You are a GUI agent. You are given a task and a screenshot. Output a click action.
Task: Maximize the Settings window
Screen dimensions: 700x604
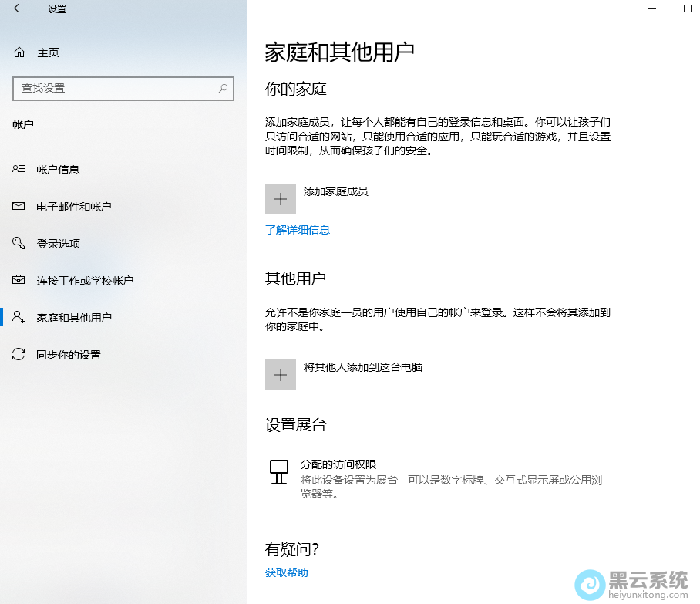pyautogui.click(x=688, y=9)
